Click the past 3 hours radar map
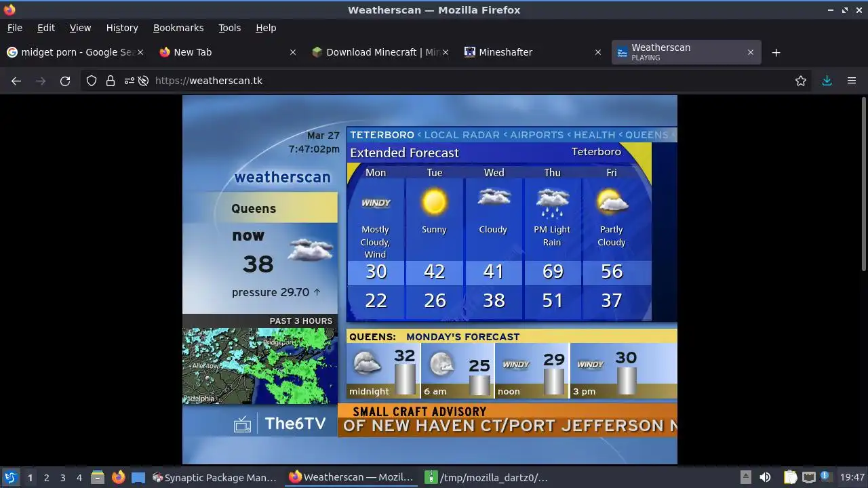The height and width of the screenshot is (488, 868). coord(260,366)
